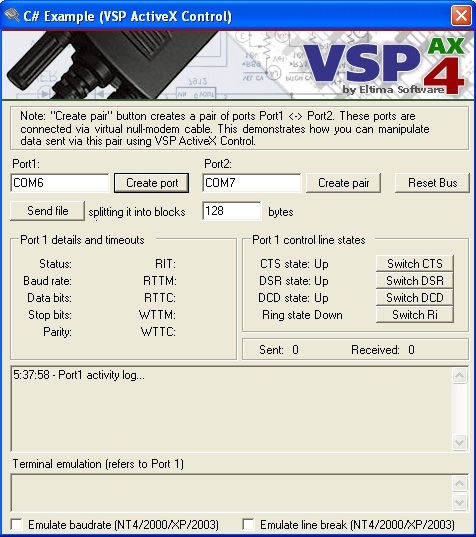This screenshot has height=537, width=476.
Task: Click the Create pair button
Action: tap(343, 183)
